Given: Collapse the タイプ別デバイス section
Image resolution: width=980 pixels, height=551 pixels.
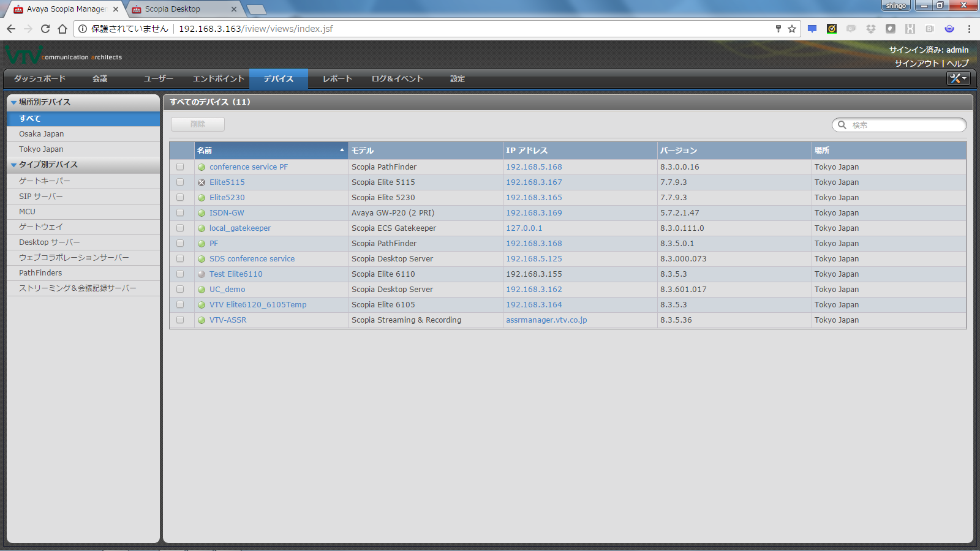Looking at the screenshot, I should tap(13, 165).
